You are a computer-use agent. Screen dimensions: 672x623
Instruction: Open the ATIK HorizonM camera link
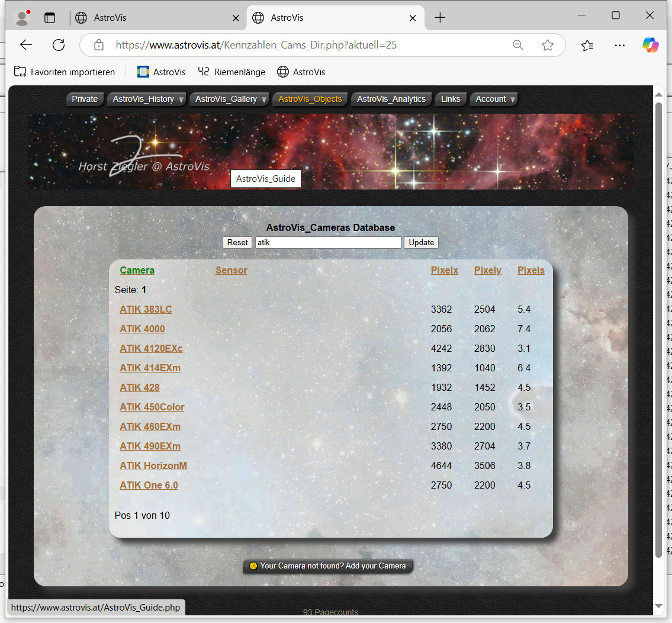click(153, 465)
